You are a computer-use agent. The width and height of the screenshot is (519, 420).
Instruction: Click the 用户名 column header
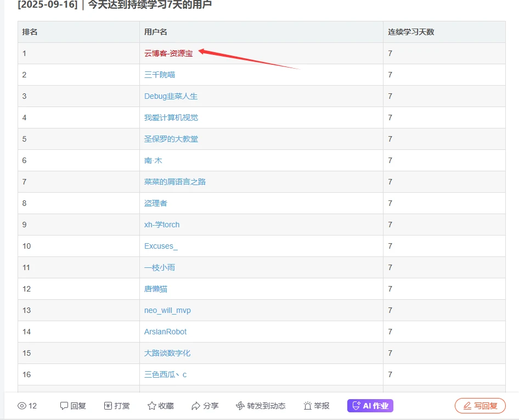[x=156, y=32]
